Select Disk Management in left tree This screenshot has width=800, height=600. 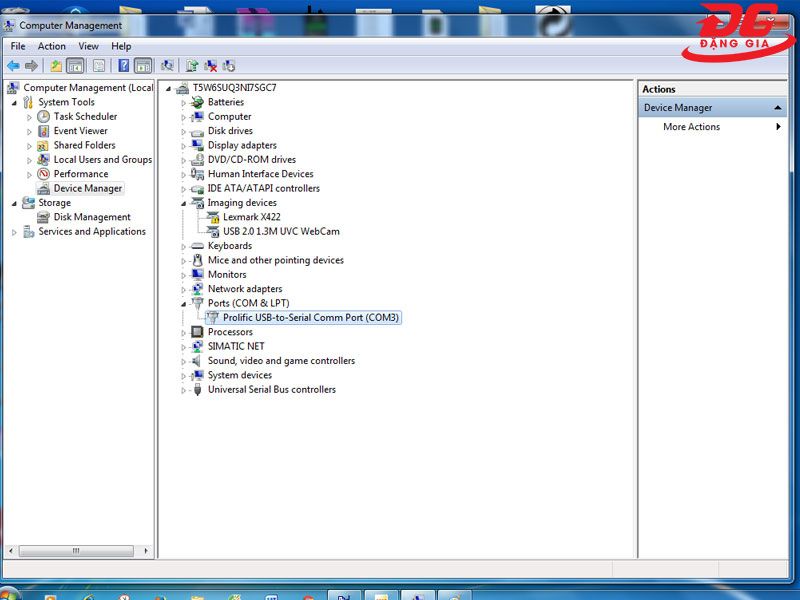[92, 217]
